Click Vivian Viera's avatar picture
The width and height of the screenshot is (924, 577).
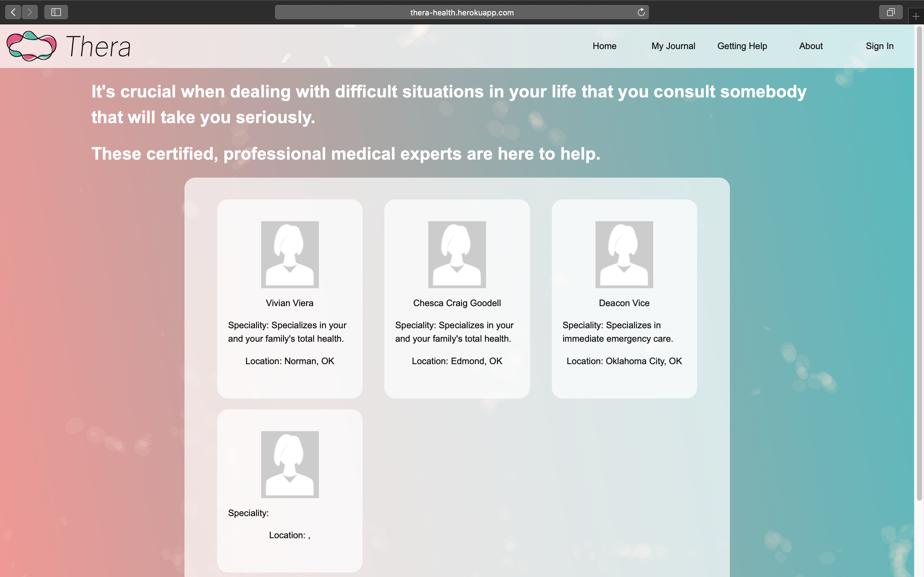(x=290, y=255)
